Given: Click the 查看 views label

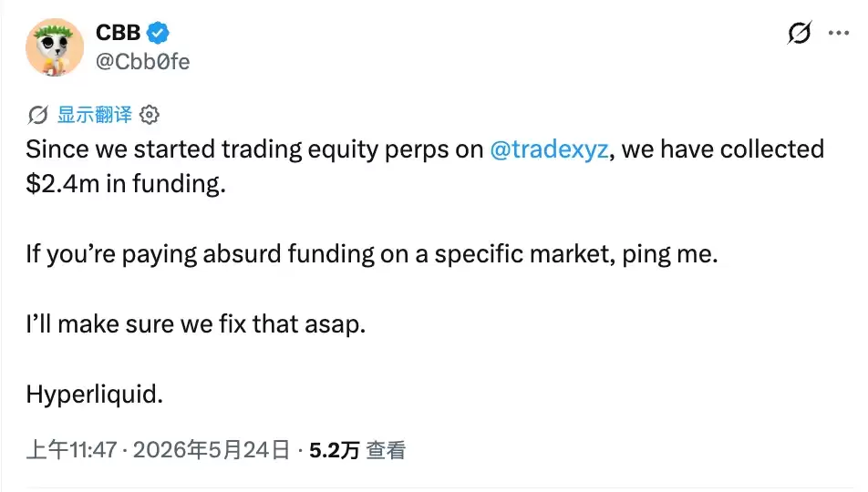Looking at the screenshot, I should coord(386,450).
